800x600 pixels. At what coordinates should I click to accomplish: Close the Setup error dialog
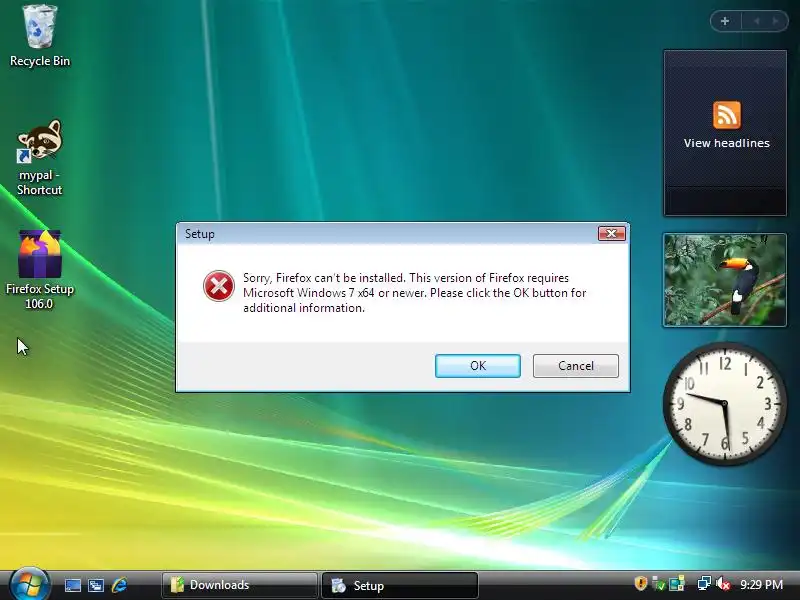(x=611, y=234)
